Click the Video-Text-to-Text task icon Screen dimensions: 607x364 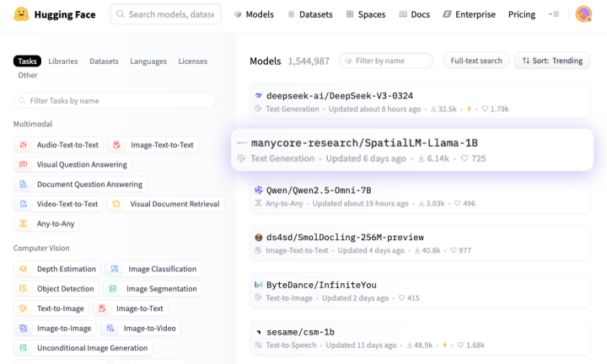(24, 204)
